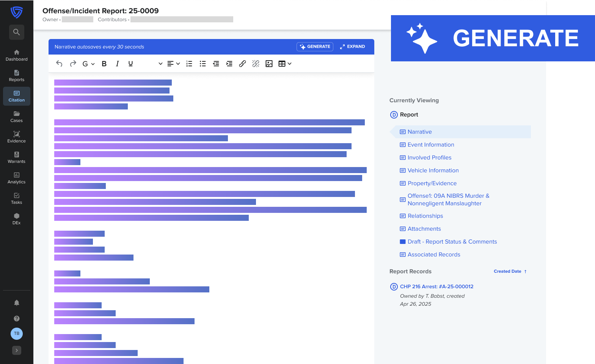The image size is (595, 364).
Task: Click the undo arrow in the editor toolbar
Action: coord(59,64)
